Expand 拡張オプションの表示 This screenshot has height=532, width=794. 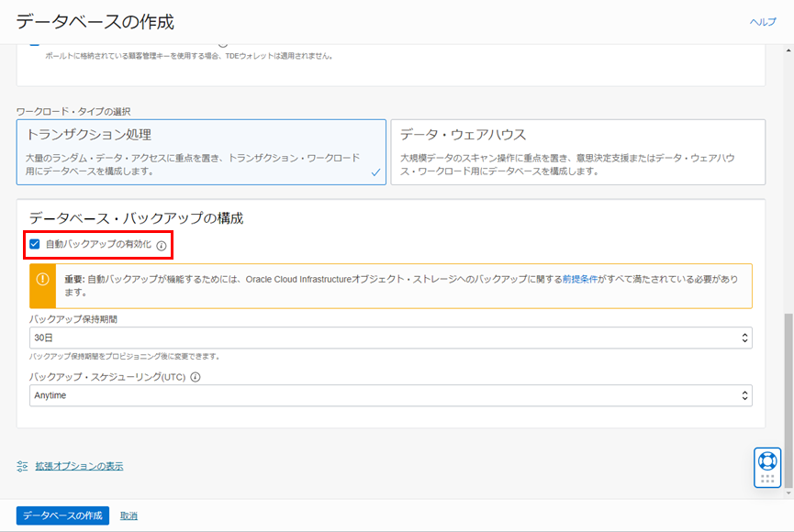pos(79,466)
